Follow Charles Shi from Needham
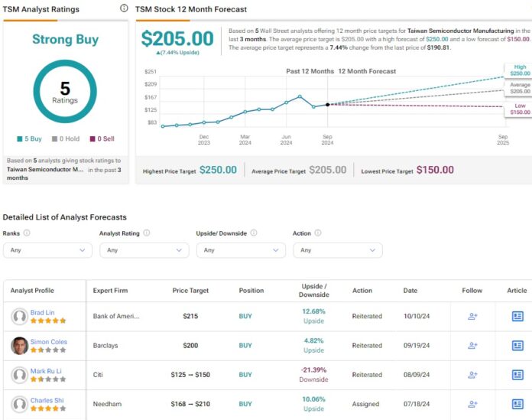Screen dimensions: 532x420 (x=472, y=404)
